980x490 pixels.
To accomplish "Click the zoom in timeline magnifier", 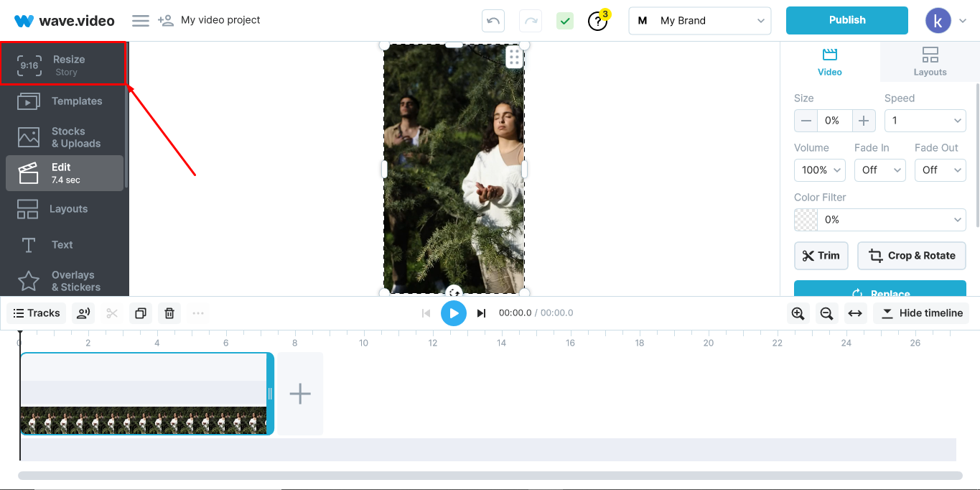I will pos(798,313).
